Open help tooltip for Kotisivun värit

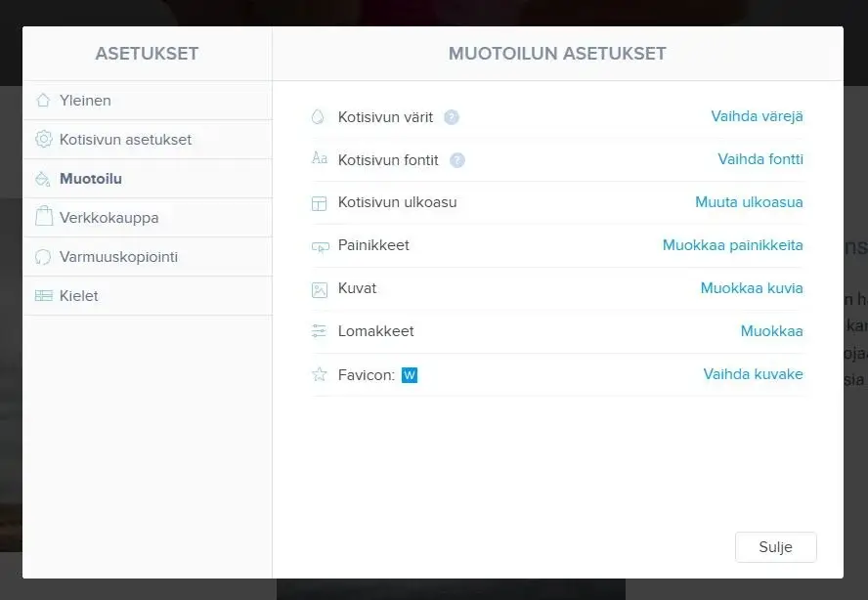click(x=452, y=117)
